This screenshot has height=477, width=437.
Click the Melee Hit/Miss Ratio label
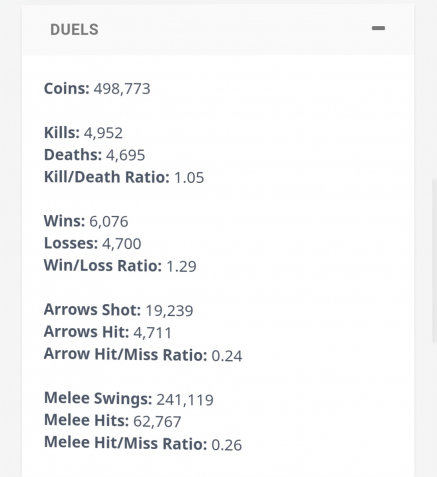pos(126,443)
